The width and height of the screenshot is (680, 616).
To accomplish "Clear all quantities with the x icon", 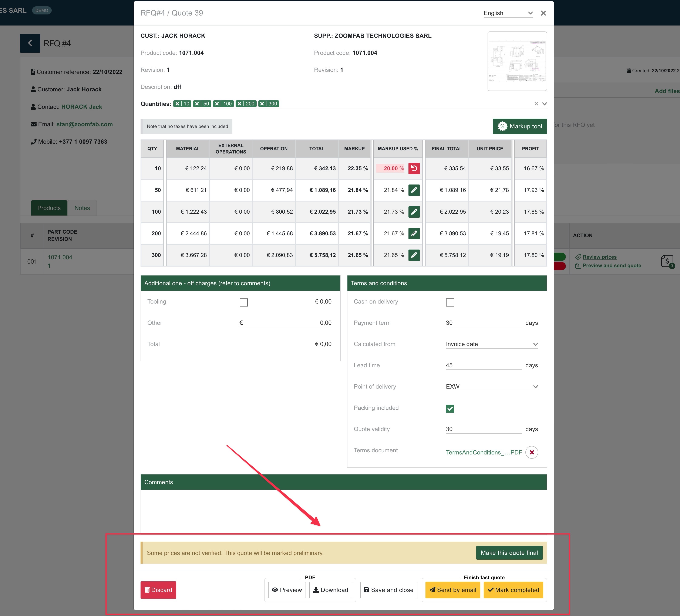I will click(x=536, y=104).
